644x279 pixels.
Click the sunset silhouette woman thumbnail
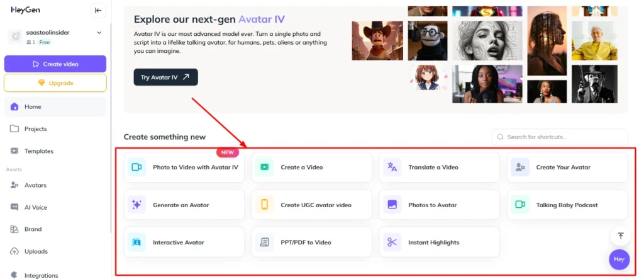point(547,41)
